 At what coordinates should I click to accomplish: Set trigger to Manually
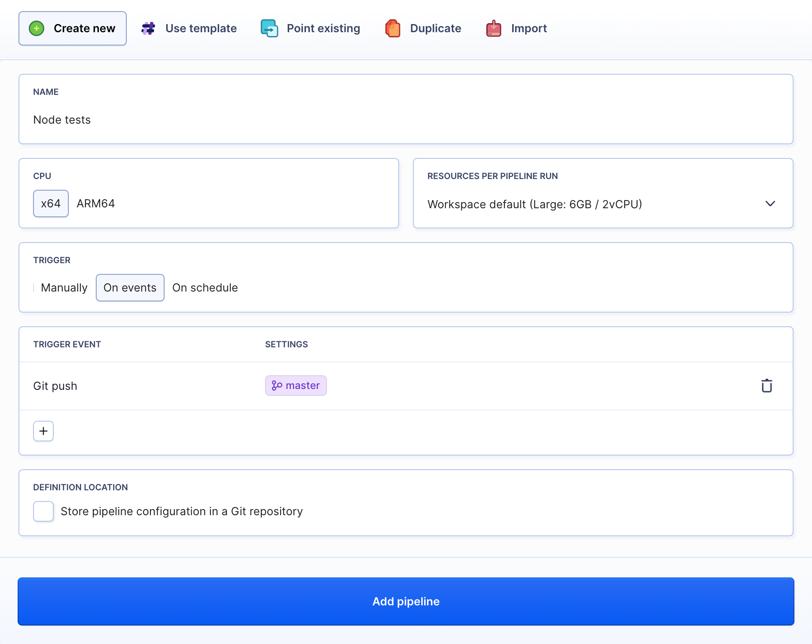64,288
